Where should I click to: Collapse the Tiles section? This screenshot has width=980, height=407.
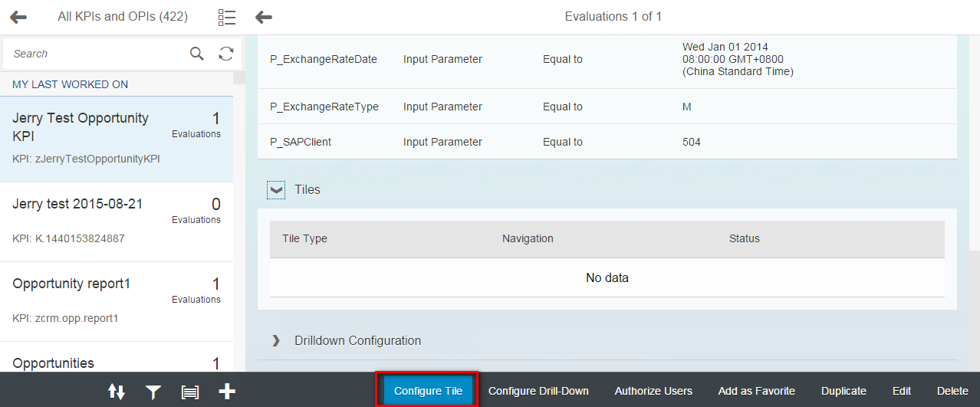276,189
